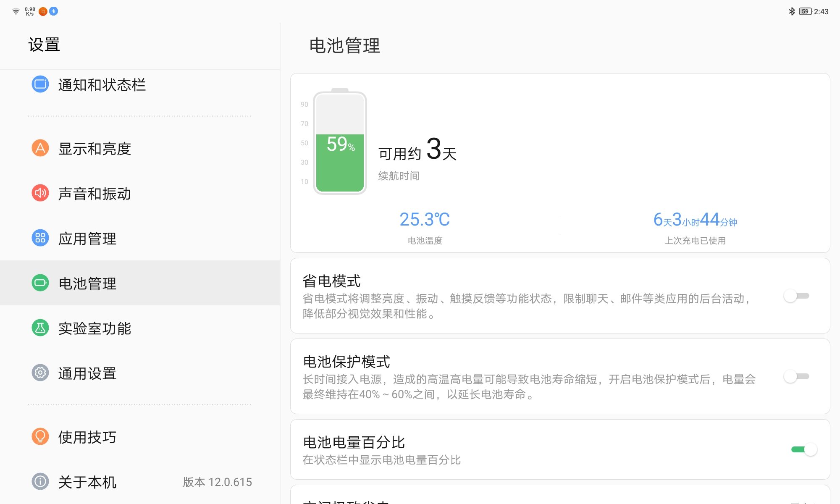Screen dimensions: 840x504
Task: Enable the 省电模式 power saving switch
Action: tap(796, 296)
